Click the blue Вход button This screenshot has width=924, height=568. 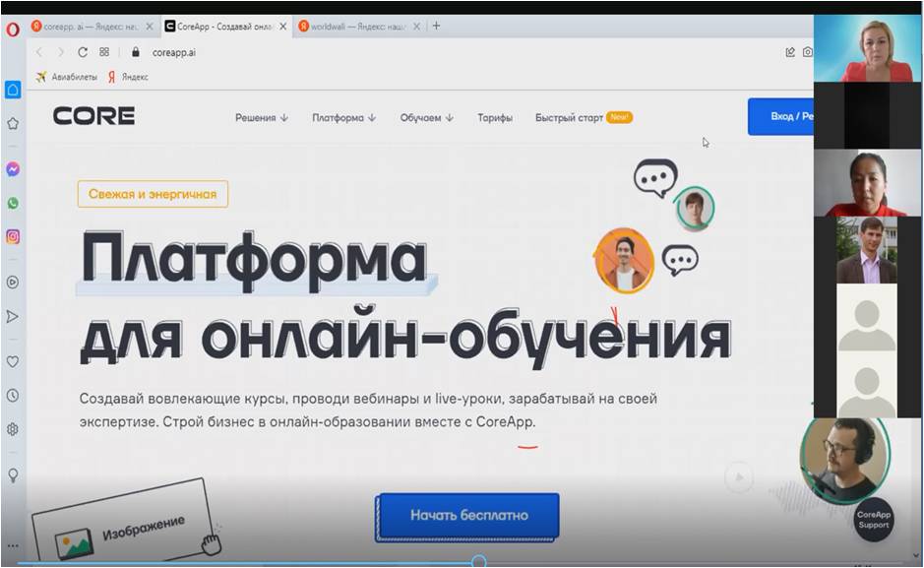[780, 117]
